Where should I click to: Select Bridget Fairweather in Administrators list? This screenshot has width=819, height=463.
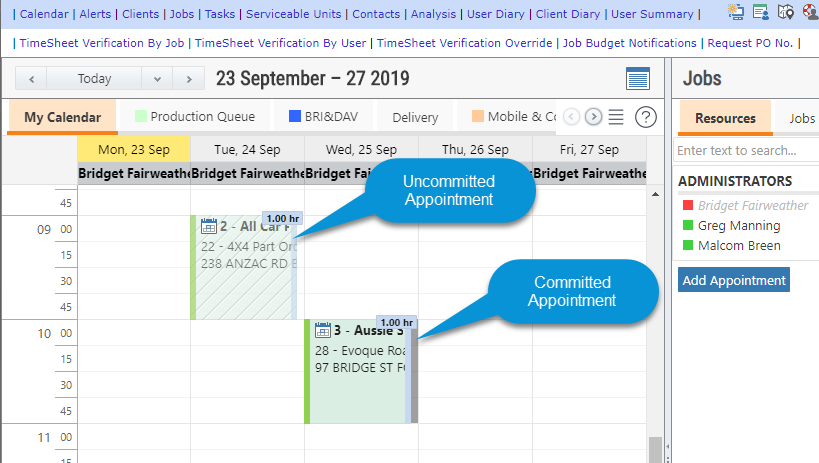753,205
